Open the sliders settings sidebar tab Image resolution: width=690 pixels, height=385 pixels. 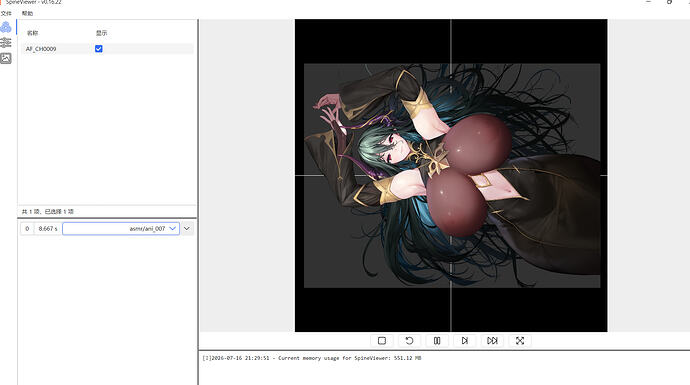(x=6, y=42)
